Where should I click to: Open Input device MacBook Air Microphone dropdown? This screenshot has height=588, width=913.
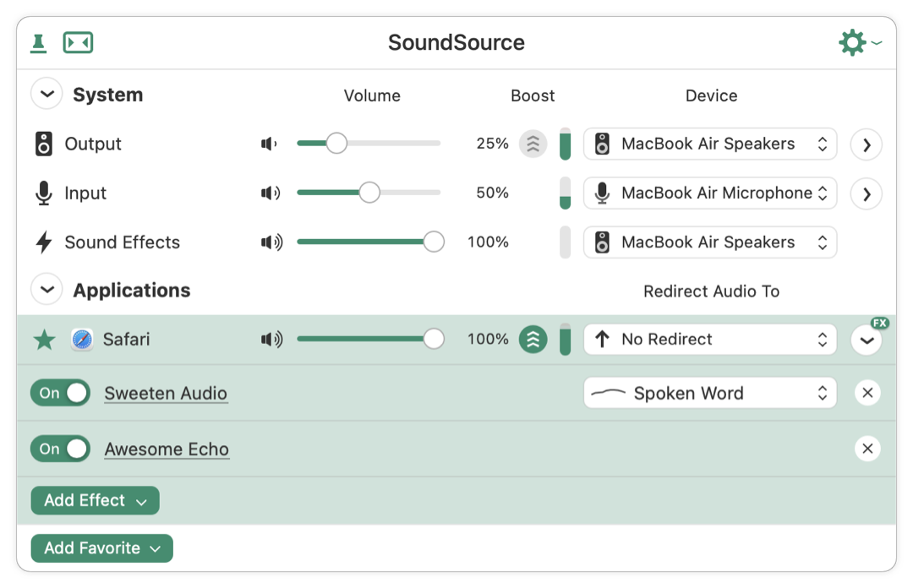tap(710, 193)
